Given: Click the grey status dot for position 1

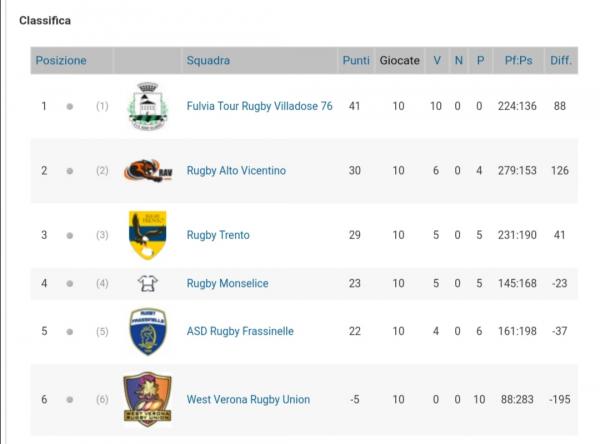Looking at the screenshot, I should pos(70,106).
